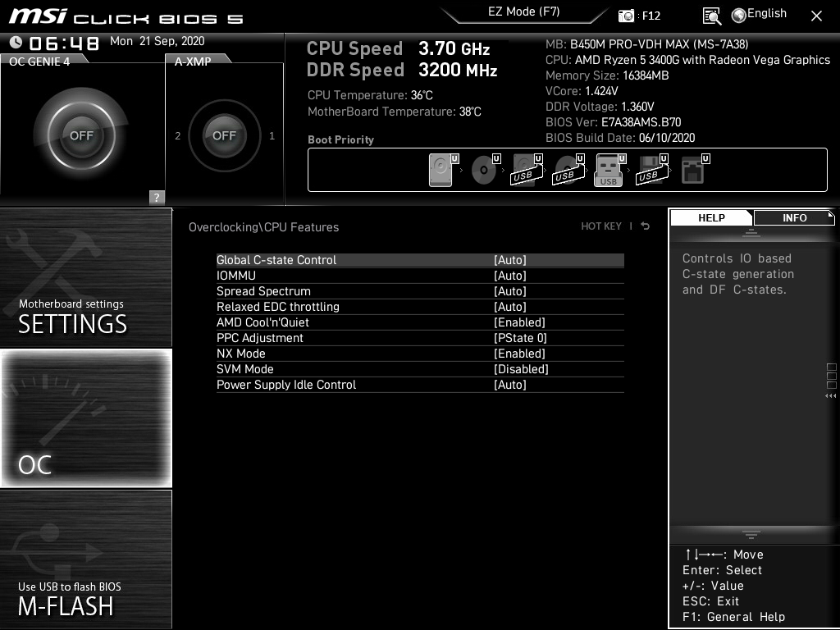Screen dimensions: 840x630
Task: Change AMD Cool'n'Quiet [Enabled] value
Action: [x=519, y=322]
